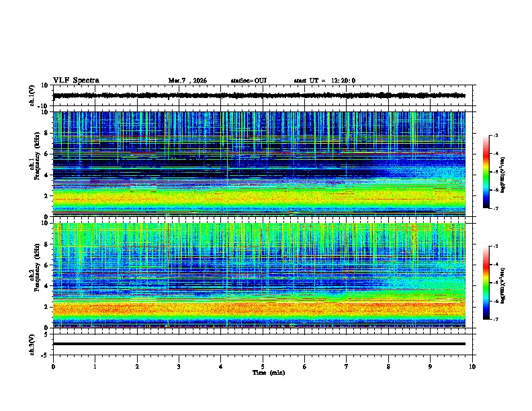Click the flat ch.3 voltage trace
Viewport: 532px width, 411px height.
[x=259, y=344]
